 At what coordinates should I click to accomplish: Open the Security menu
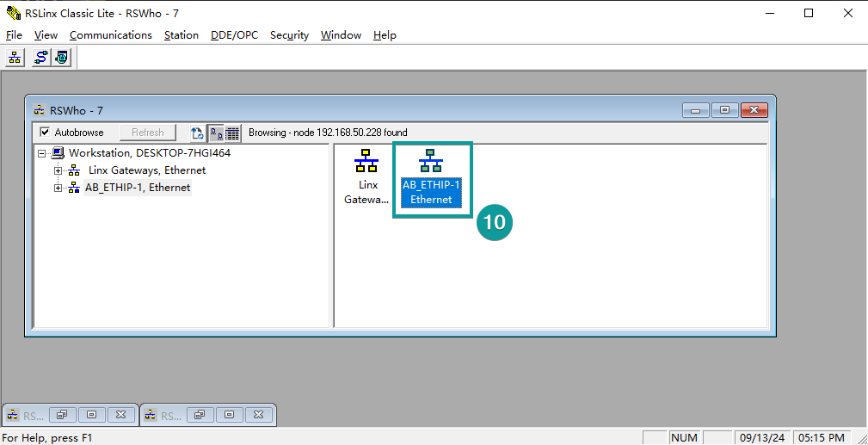click(289, 35)
